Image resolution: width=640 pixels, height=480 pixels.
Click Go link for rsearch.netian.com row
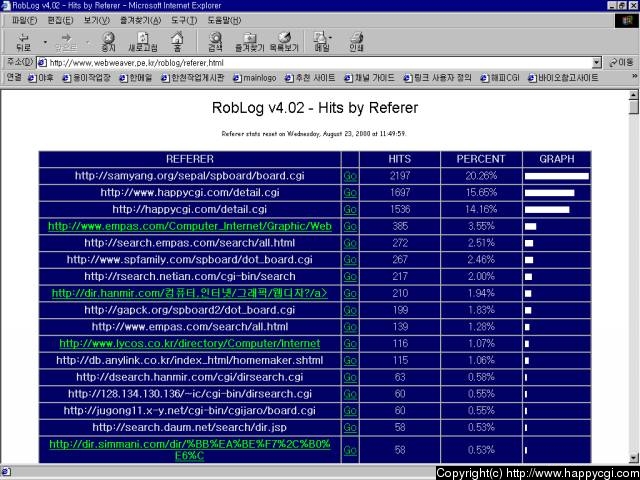click(350, 277)
